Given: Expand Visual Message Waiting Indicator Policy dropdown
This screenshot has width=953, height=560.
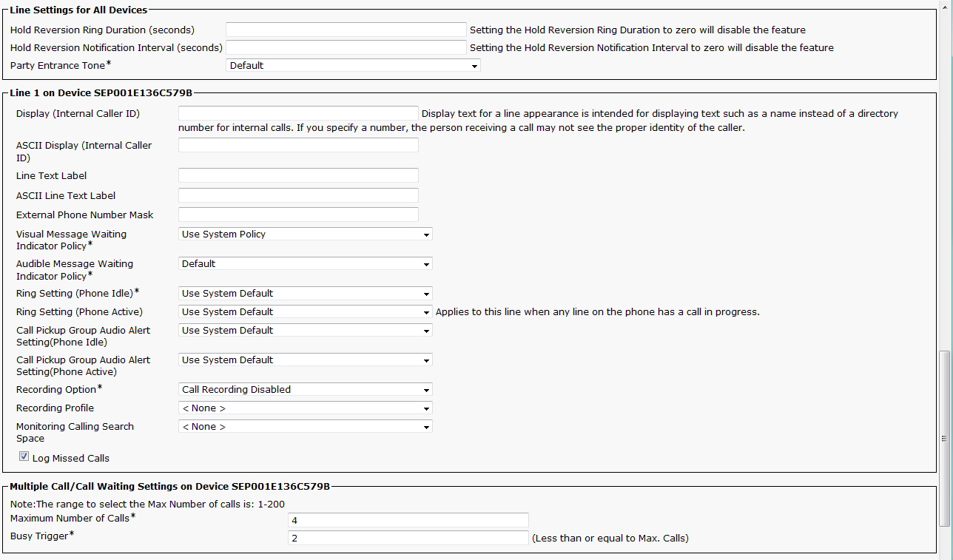Looking at the screenshot, I should (x=305, y=235).
